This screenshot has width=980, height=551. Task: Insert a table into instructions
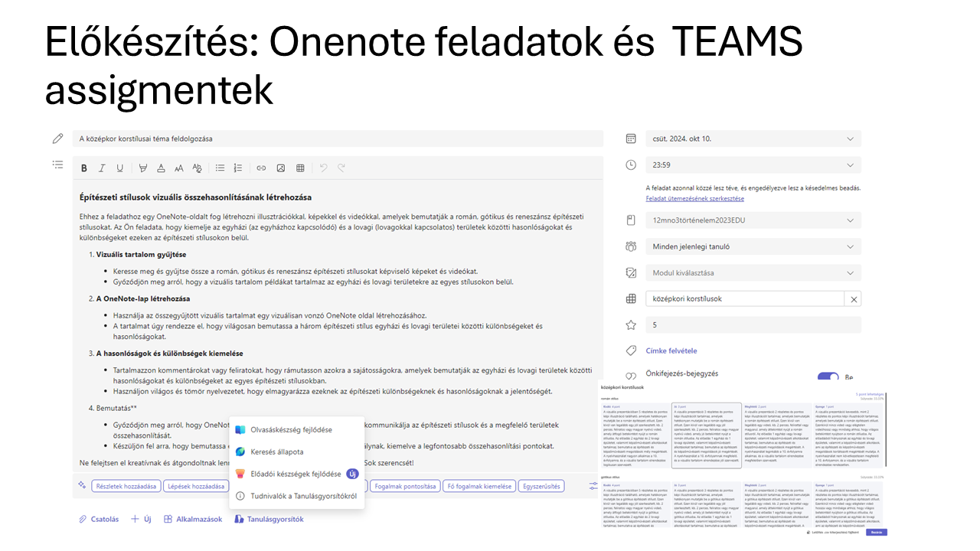(300, 168)
